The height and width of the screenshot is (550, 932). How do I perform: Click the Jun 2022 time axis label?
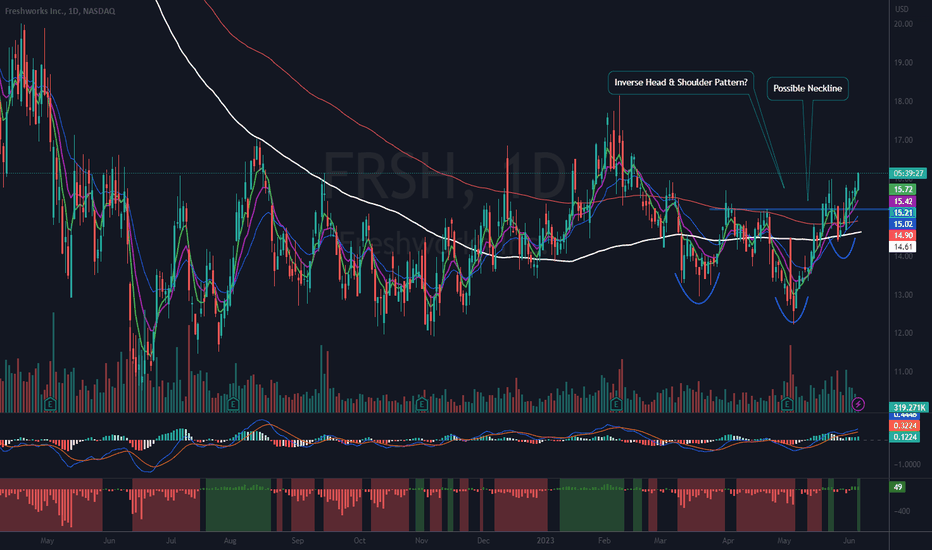coord(109,541)
